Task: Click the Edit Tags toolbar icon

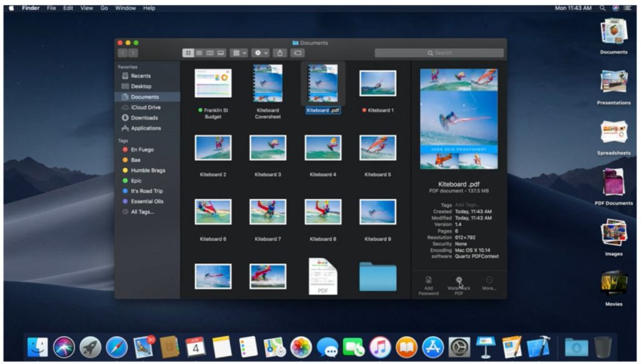Action: [x=298, y=53]
